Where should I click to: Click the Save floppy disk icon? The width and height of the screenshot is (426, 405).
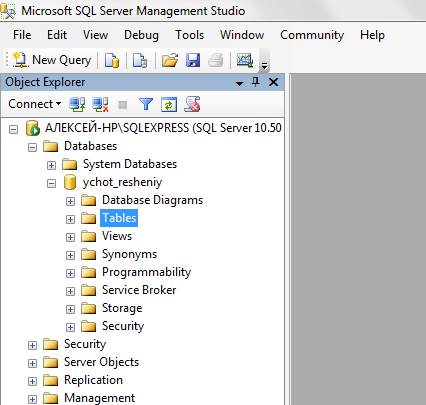193,61
